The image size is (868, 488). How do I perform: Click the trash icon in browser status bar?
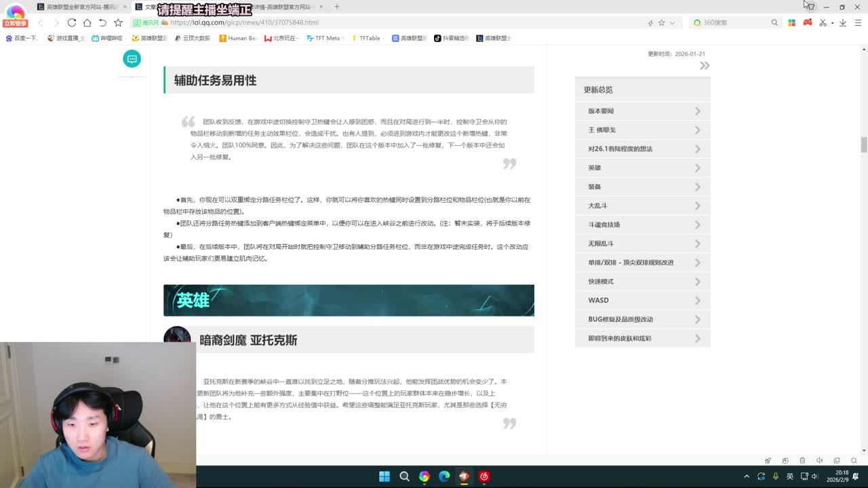(x=802, y=461)
